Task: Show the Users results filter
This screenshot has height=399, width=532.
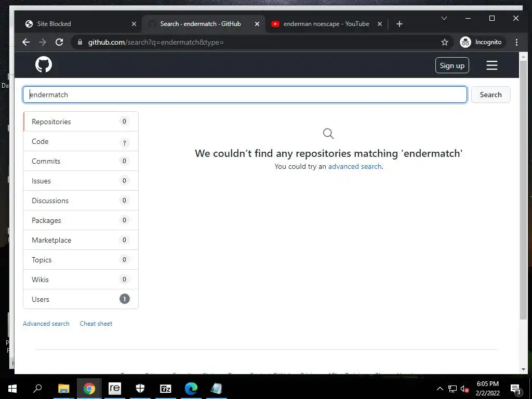Action: (81, 299)
